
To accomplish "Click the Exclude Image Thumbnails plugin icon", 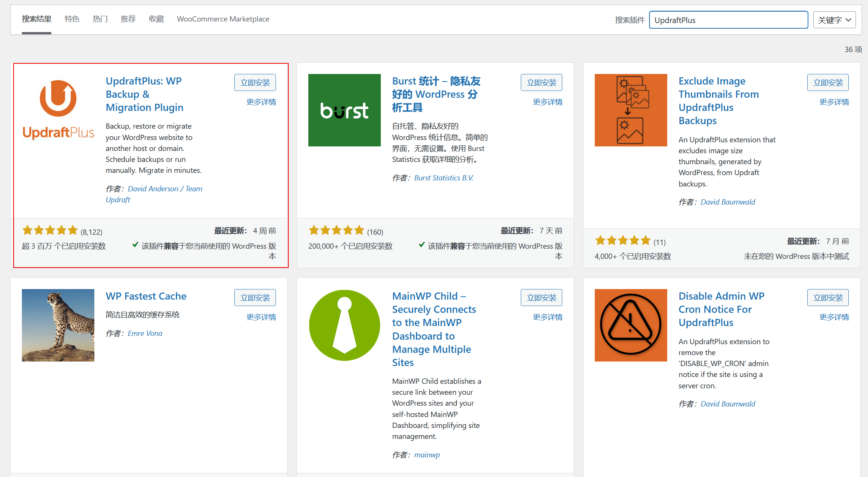I will click(x=631, y=110).
